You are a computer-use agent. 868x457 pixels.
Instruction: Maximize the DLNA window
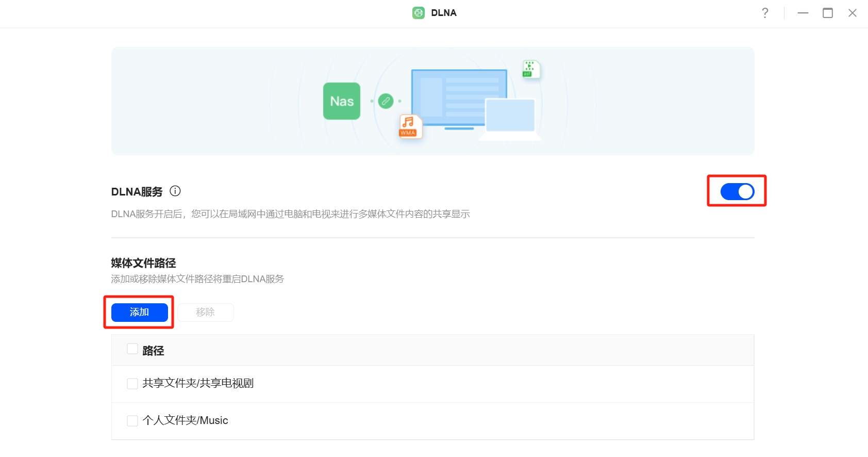(x=828, y=13)
